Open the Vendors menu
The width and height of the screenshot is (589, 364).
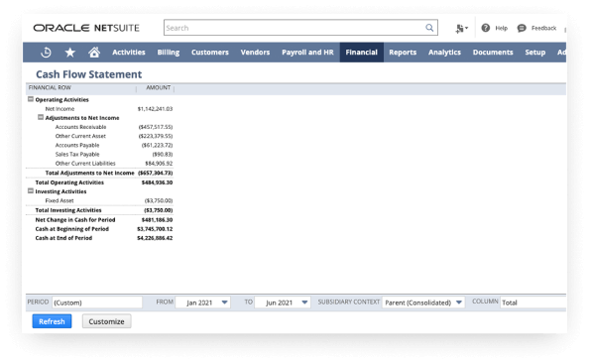[x=255, y=53]
